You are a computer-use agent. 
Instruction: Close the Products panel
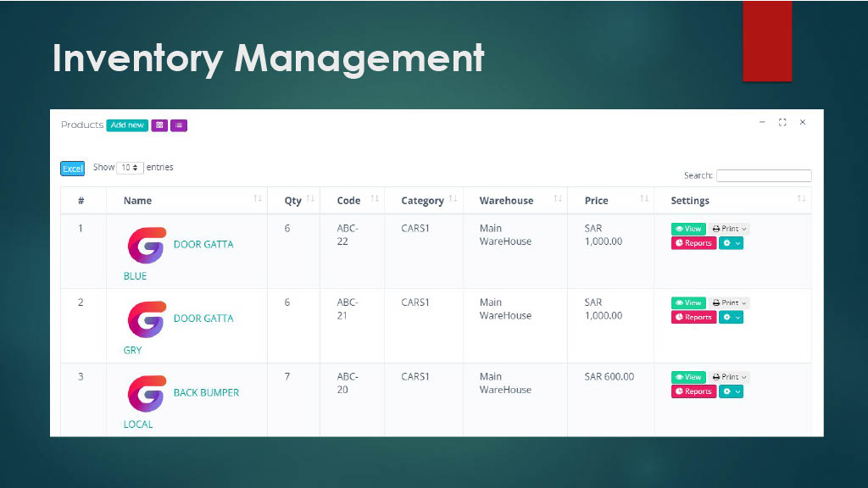click(803, 122)
